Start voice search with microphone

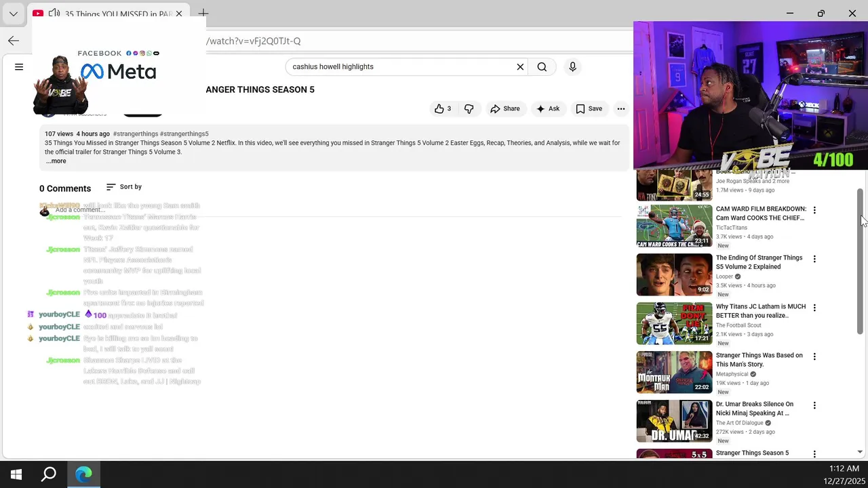click(572, 67)
